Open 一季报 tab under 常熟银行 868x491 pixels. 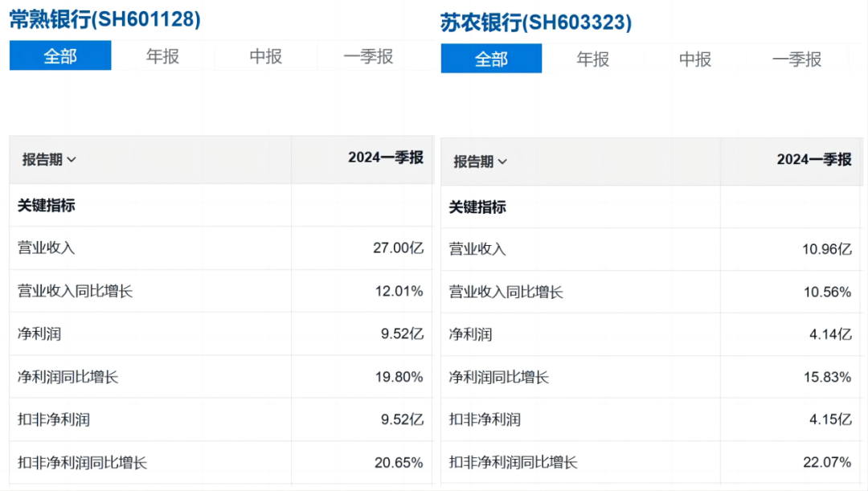click(x=369, y=56)
